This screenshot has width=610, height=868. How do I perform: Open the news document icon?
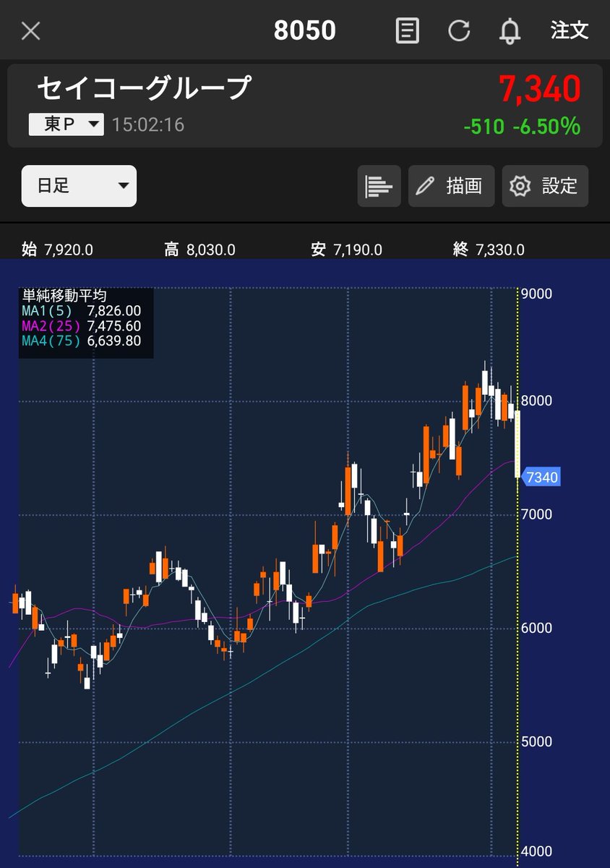408,30
